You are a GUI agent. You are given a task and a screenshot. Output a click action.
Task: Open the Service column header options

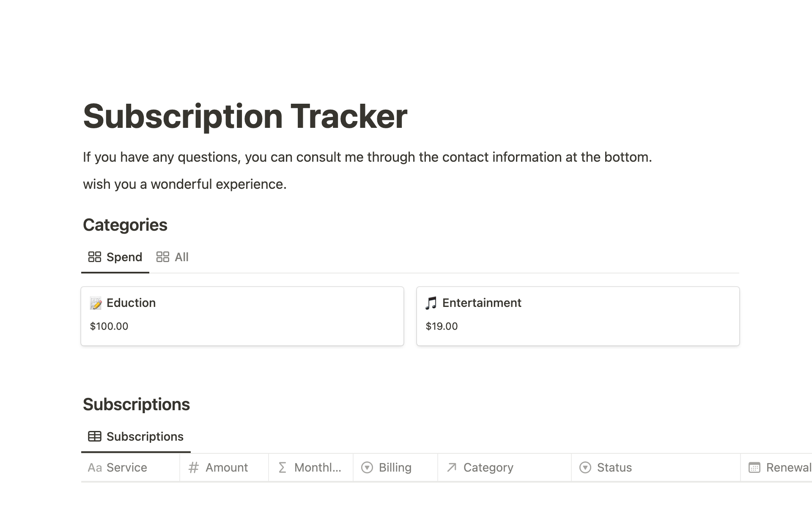[126, 467]
